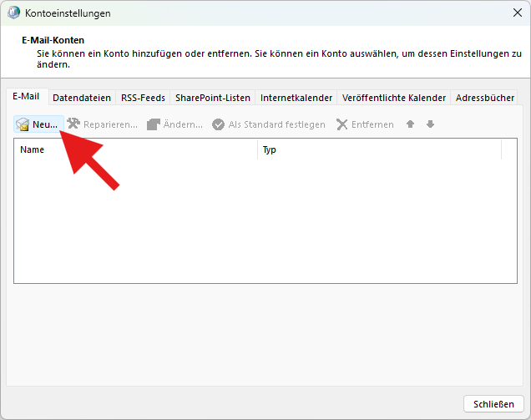
Task: Click the Kontoeinstellungen globe icon in title bar
Action: pyautogui.click(x=14, y=13)
